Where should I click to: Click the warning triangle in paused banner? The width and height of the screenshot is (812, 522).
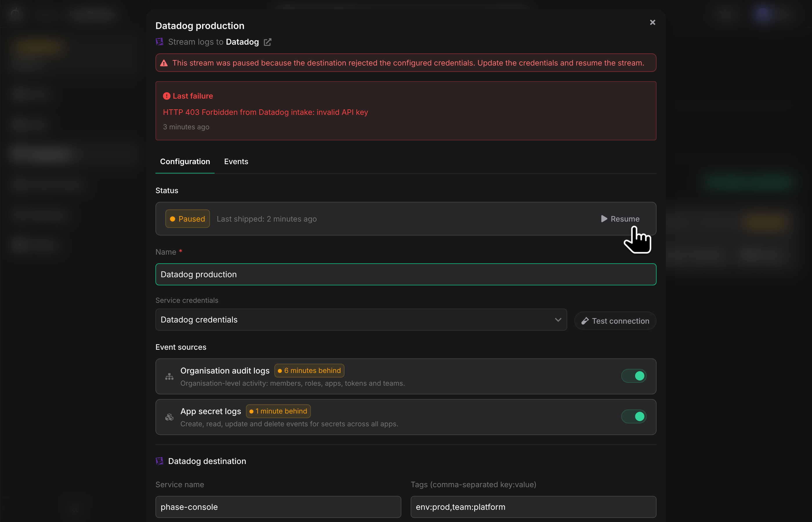pos(164,63)
